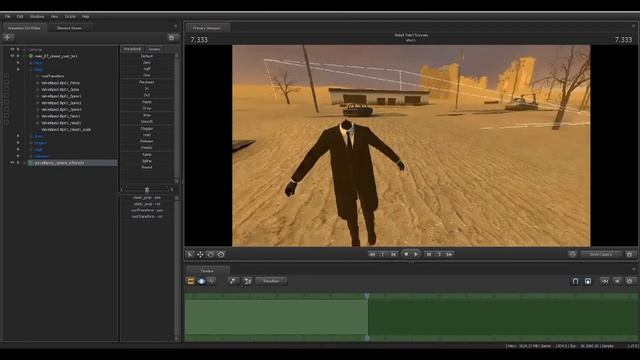The height and width of the screenshot is (360, 640).
Task: Apply the Zero procedural preset
Action: [147, 62]
